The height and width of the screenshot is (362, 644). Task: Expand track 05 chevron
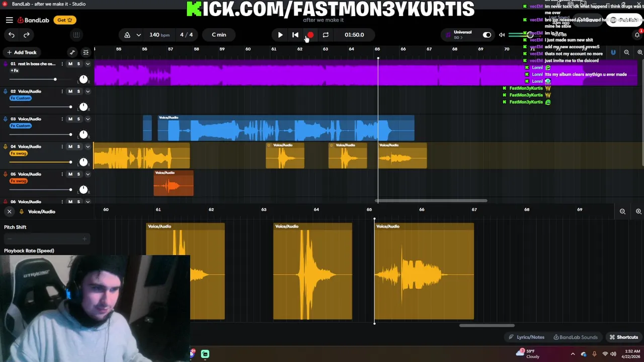88,174
